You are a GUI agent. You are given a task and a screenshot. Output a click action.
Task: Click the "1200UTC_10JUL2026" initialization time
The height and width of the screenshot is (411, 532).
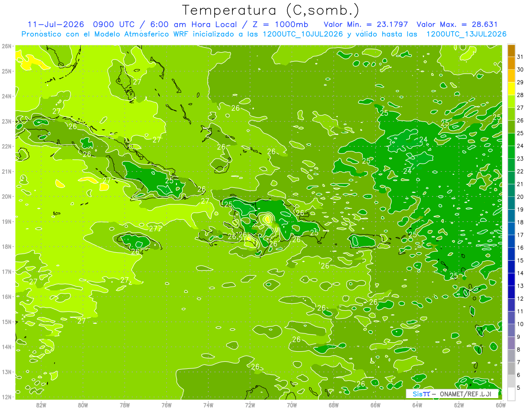[x=303, y=34]
